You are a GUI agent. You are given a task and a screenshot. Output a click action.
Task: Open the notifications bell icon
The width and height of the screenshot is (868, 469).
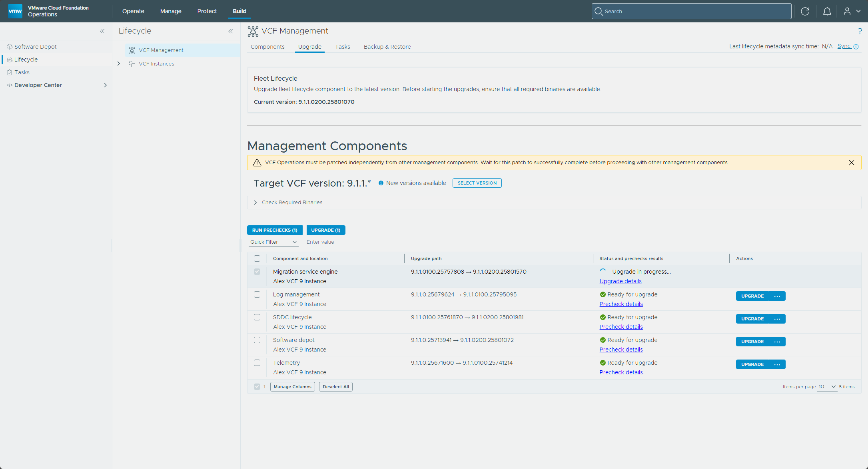[x=827, y=11]
